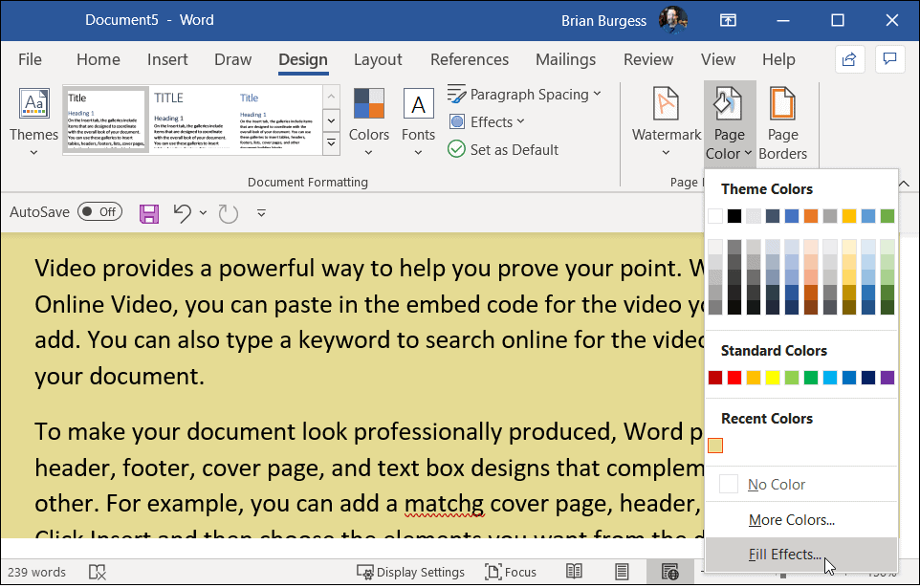Open the Colors palette dropdown

tap(368, 121)
